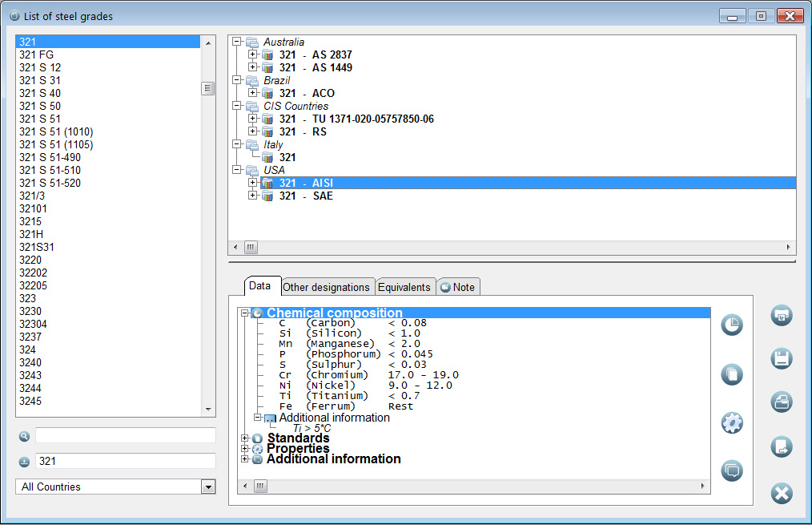
Task: Click the Ti > 5*C note line
Action: pyautogui.click(x=312, y=428)
